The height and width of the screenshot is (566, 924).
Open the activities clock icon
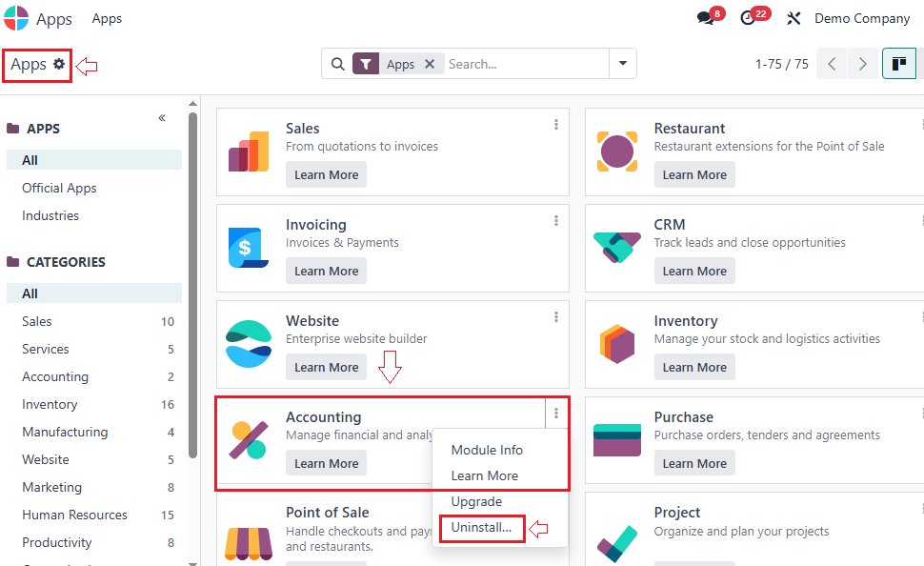pyautogui.click(x=749, y=18)
